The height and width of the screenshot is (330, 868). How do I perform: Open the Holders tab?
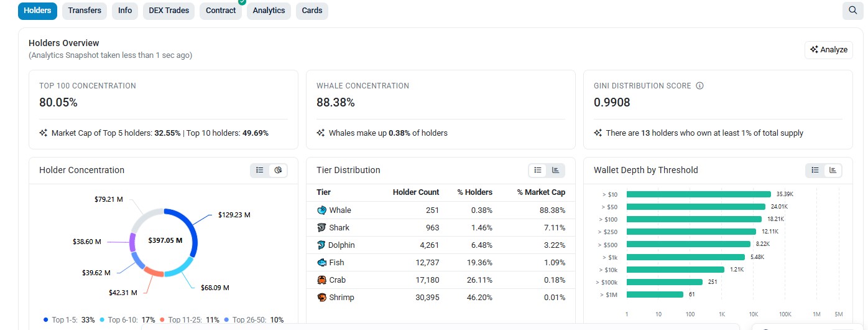point(37,11)
